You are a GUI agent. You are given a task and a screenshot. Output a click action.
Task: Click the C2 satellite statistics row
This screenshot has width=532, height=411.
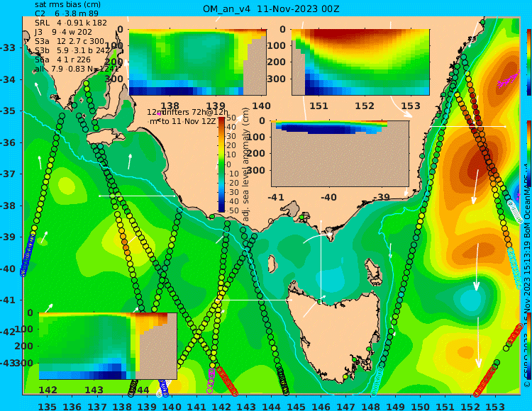click(67, 13)
